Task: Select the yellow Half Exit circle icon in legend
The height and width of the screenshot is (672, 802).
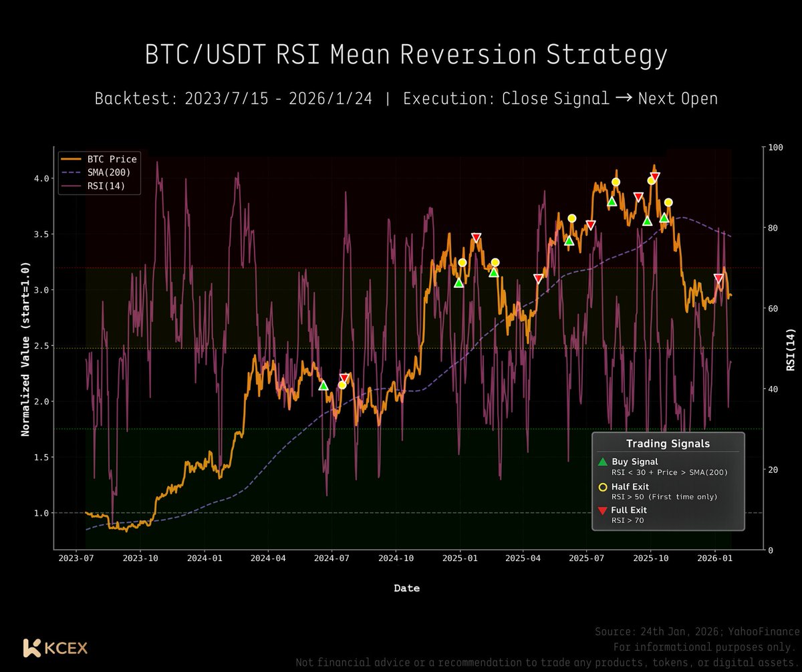Action: (x=604, y=486)
